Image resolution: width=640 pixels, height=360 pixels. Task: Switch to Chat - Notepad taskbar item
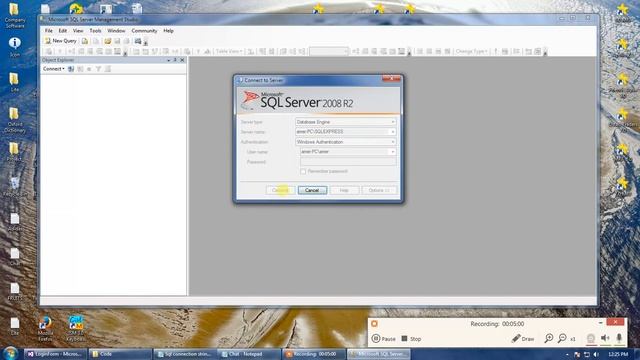coord(249,354)
